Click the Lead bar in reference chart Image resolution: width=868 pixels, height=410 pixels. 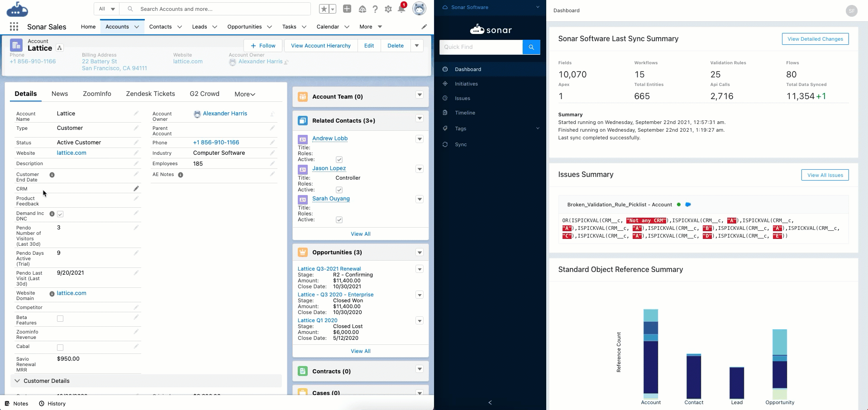click(737, 383)
